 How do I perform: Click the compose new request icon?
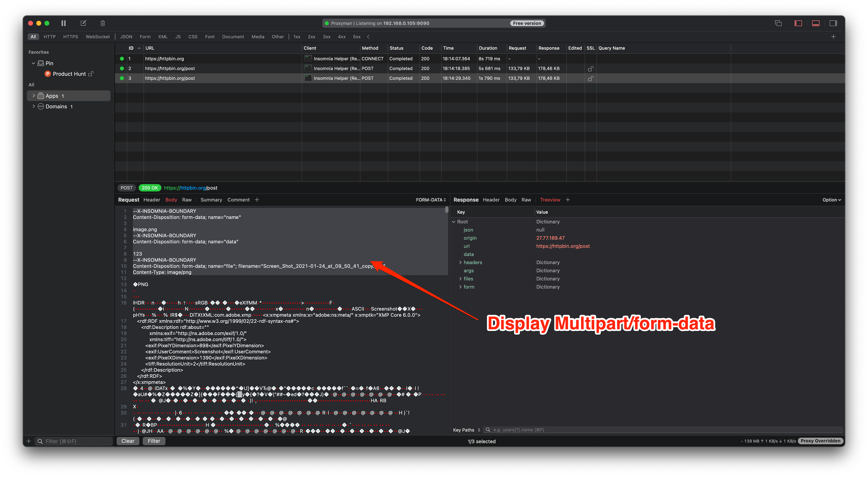coord(83,23)
